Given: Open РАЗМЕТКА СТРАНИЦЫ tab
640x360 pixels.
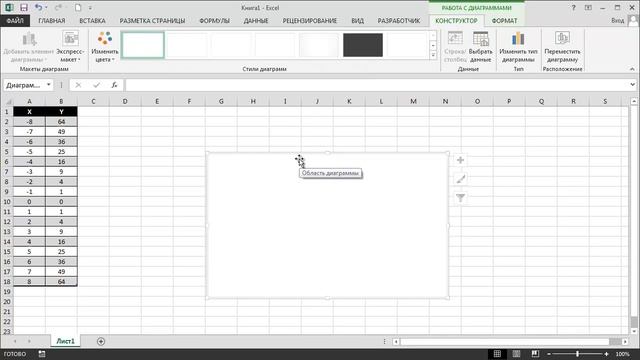Looking at the screenshot, I should 152,21.
